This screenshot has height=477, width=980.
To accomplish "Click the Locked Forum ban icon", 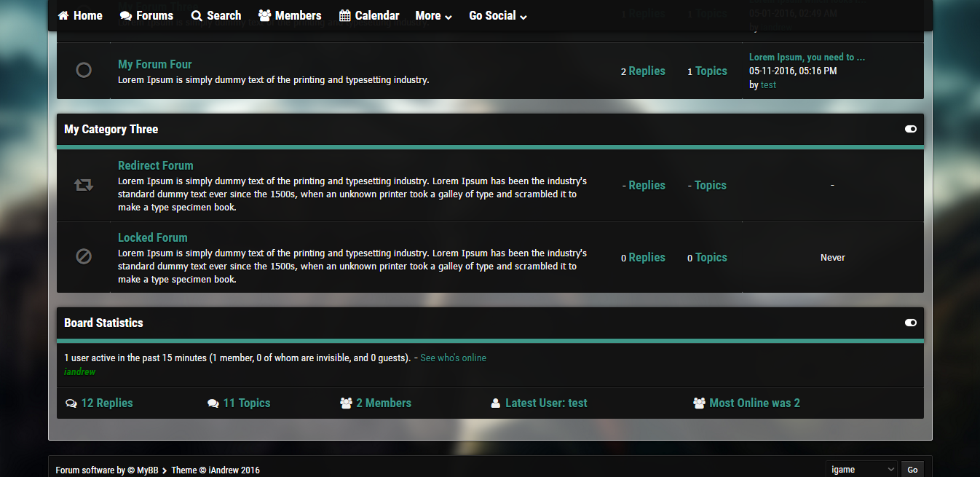I will 84,257.
